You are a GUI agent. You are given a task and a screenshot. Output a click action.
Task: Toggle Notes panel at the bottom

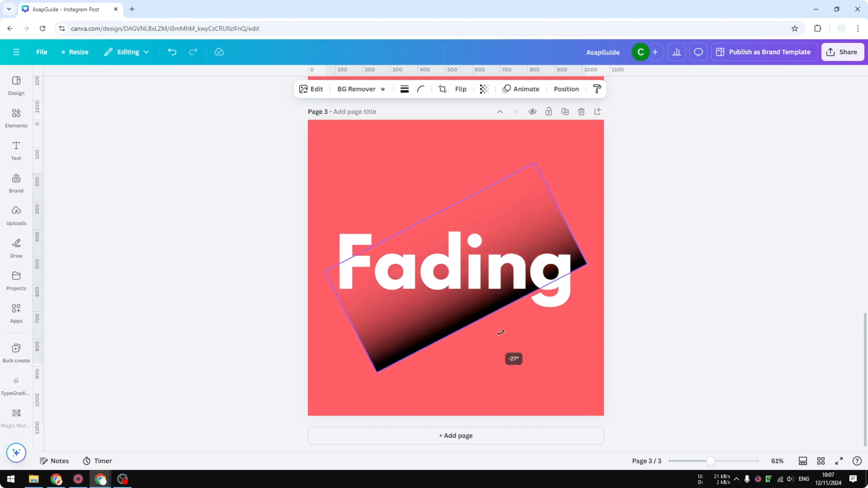pyautogui.click(x=54, y=461)
